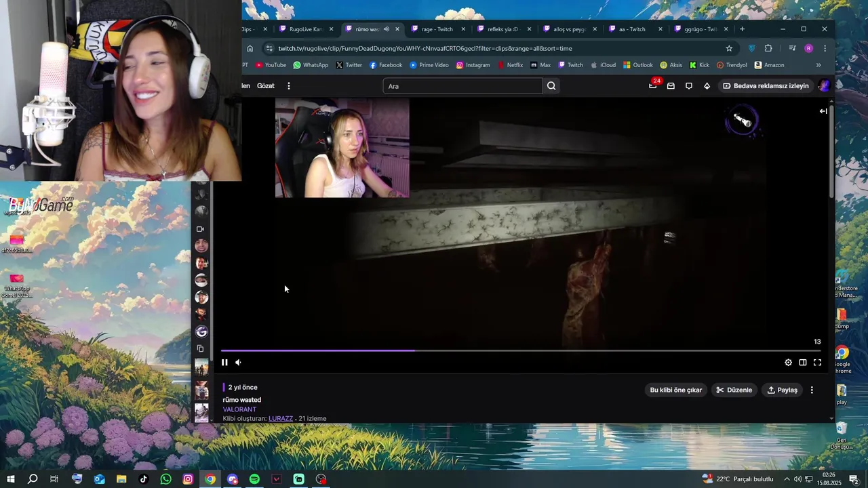The image size is (868, 488).
Task: Click the site info icon in address bar
Action: pos(269,48)
